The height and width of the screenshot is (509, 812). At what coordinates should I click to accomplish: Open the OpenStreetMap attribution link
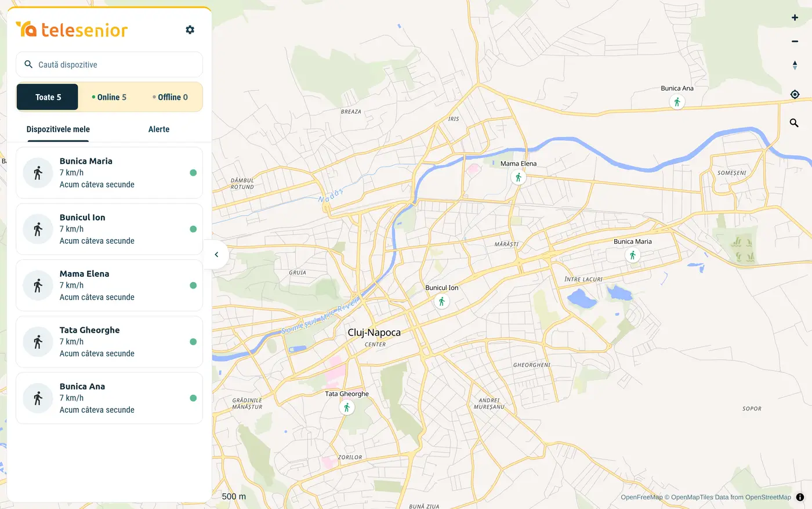(768, 497)
